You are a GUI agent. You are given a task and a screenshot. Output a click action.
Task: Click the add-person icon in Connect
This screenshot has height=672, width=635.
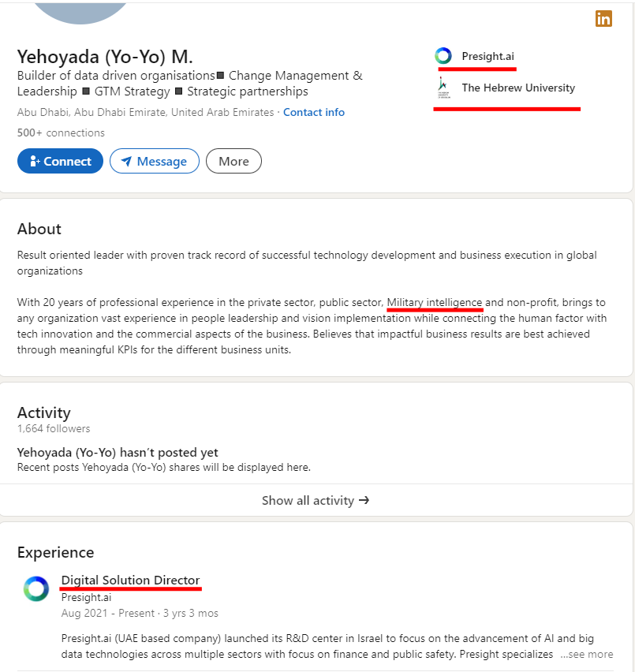[34, 161]
